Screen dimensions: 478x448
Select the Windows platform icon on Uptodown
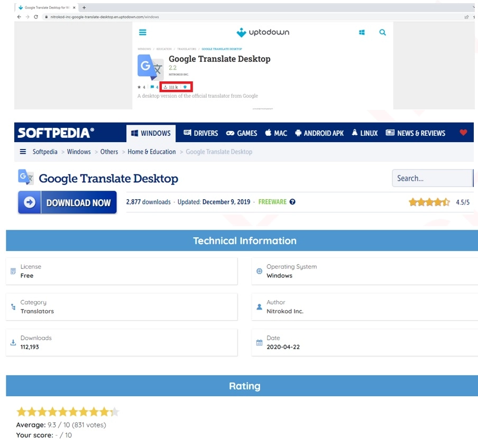(362, 32)
